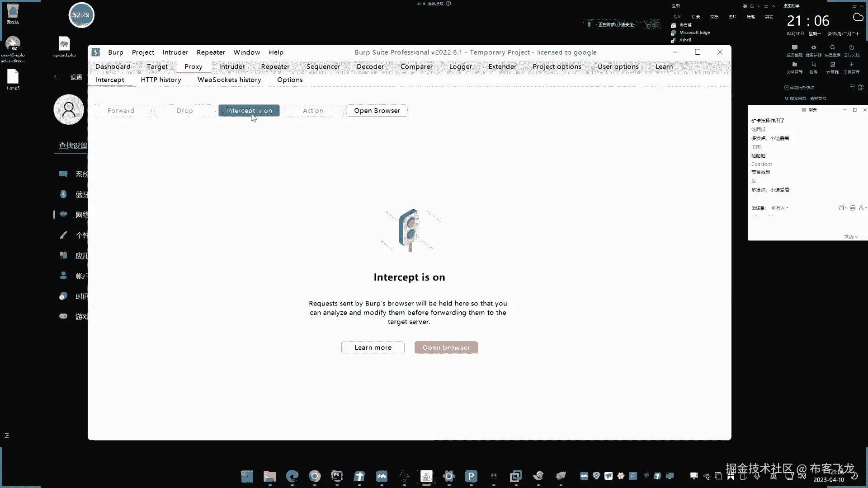Viewport: 868px width, 488px height.
Task: Click the Windows Start taskbar icon
Action: tap(247, 476)
